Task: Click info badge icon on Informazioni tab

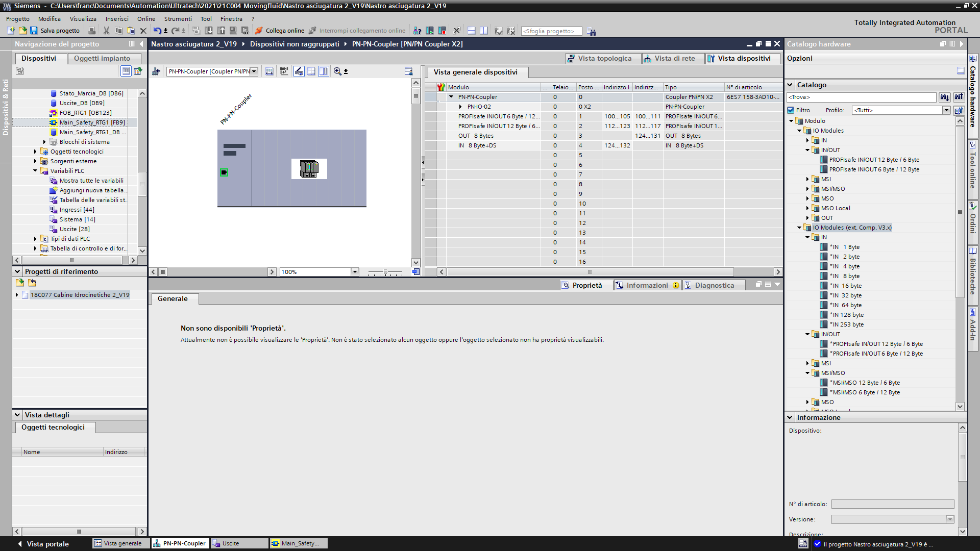Action: [x=676, y=286]
